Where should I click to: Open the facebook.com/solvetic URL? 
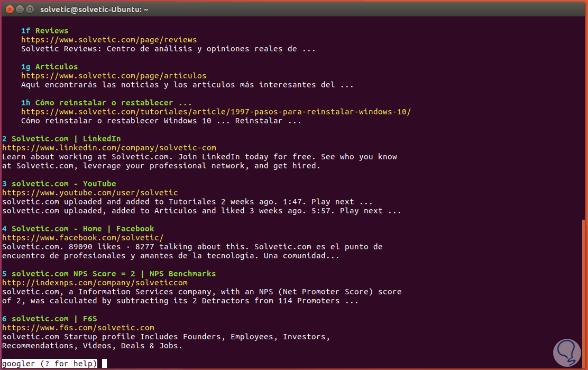[83, 238]
